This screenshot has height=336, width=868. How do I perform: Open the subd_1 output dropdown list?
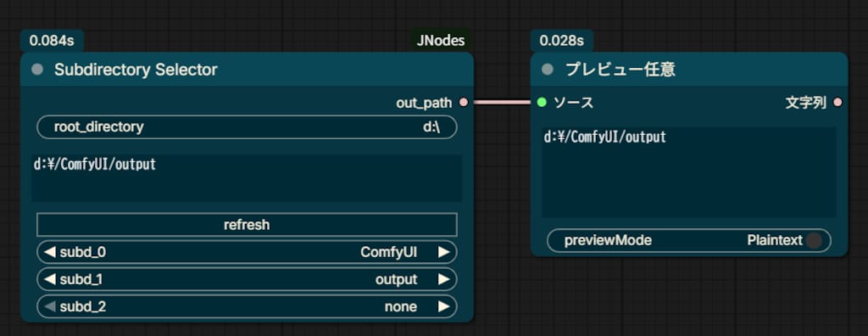click(247, 279)
